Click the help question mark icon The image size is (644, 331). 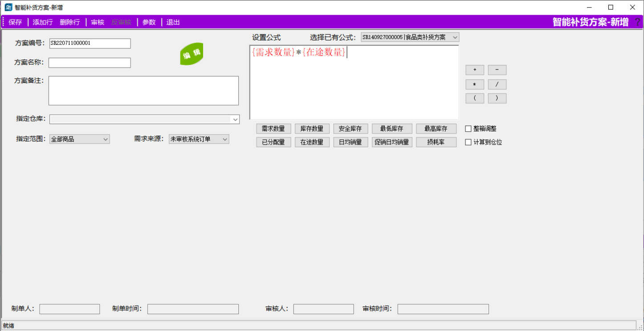pyautogui.click(x=637, y=22)
